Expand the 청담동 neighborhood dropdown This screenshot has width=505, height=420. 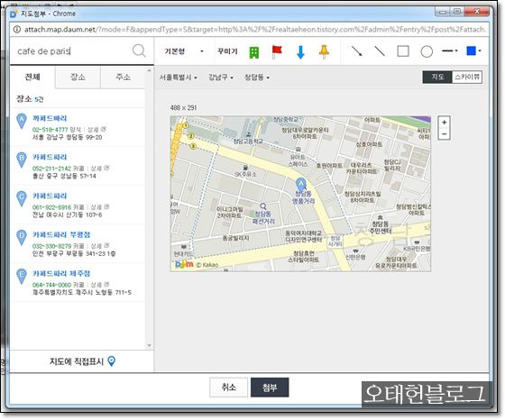pyautogui.click(x=257, y=78)
